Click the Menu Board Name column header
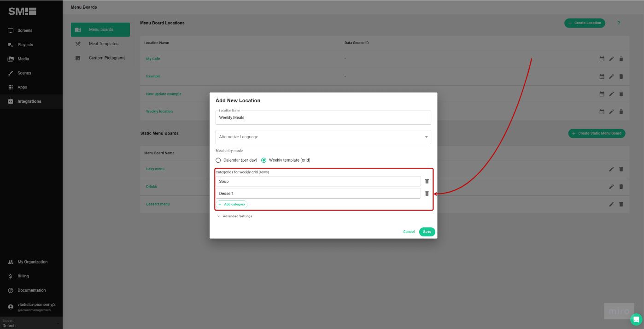Viewport: 644px width, 329px height. click(159, 153)
